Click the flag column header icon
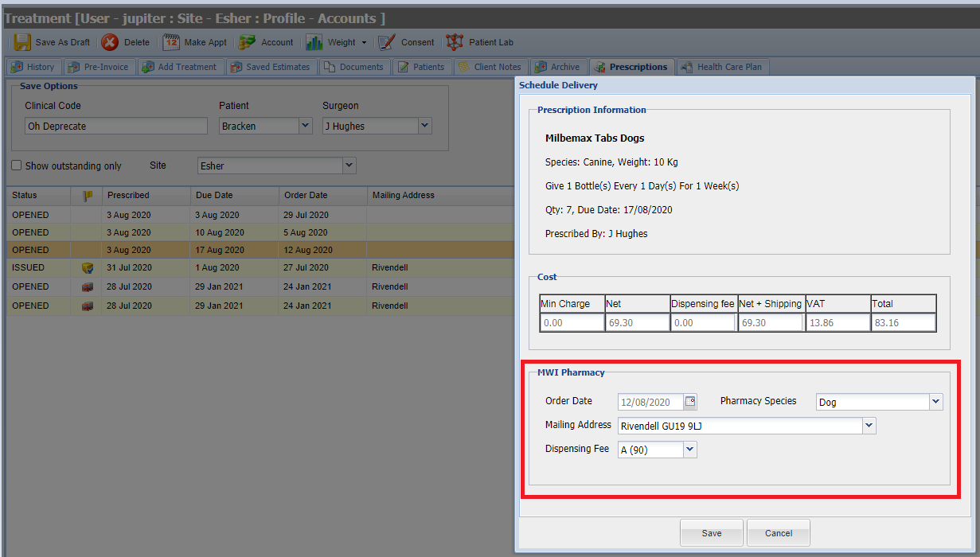The width and height of the screenshot is (980, 557). click(x=87, y=196)
